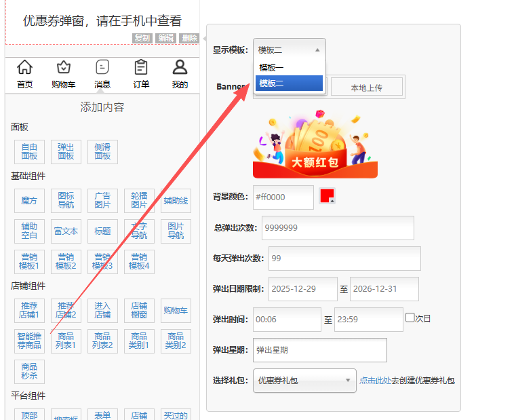Add the 轮播图片 carousel component
The image size is (516, 420).
click(139, 201)
